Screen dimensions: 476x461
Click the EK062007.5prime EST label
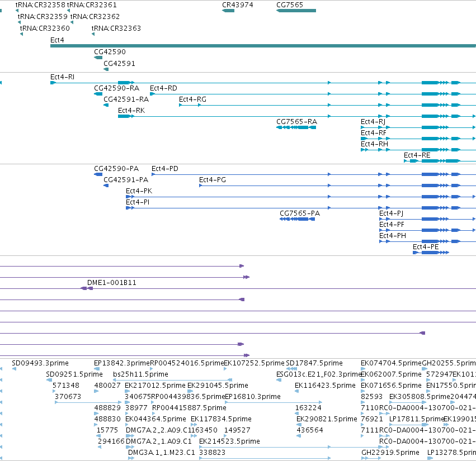[x=391, y=374]
